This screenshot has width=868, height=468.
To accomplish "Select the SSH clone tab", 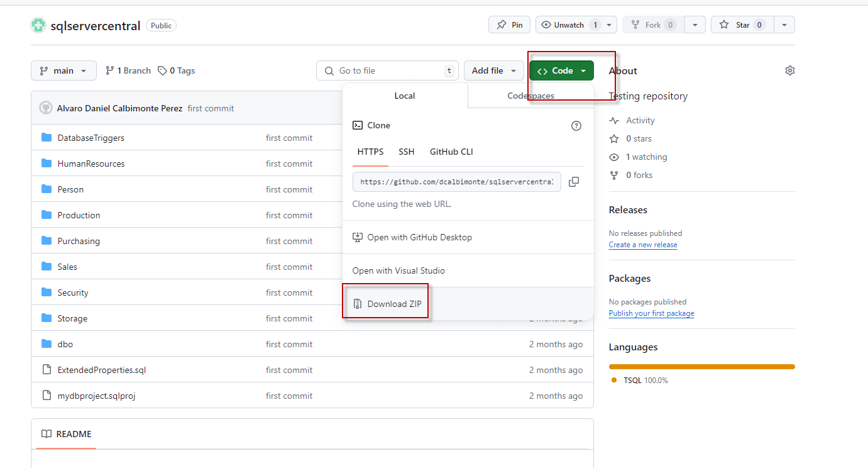I will (406, 152).
